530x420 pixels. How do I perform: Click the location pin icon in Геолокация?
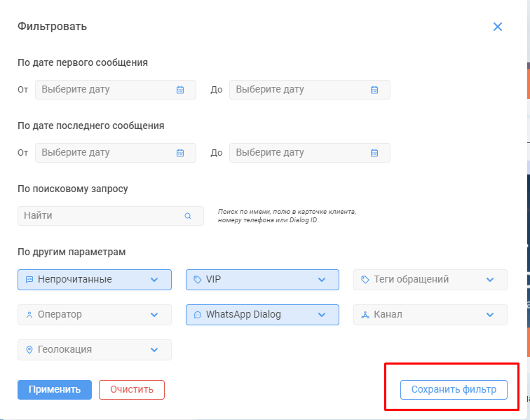(29, 350)
